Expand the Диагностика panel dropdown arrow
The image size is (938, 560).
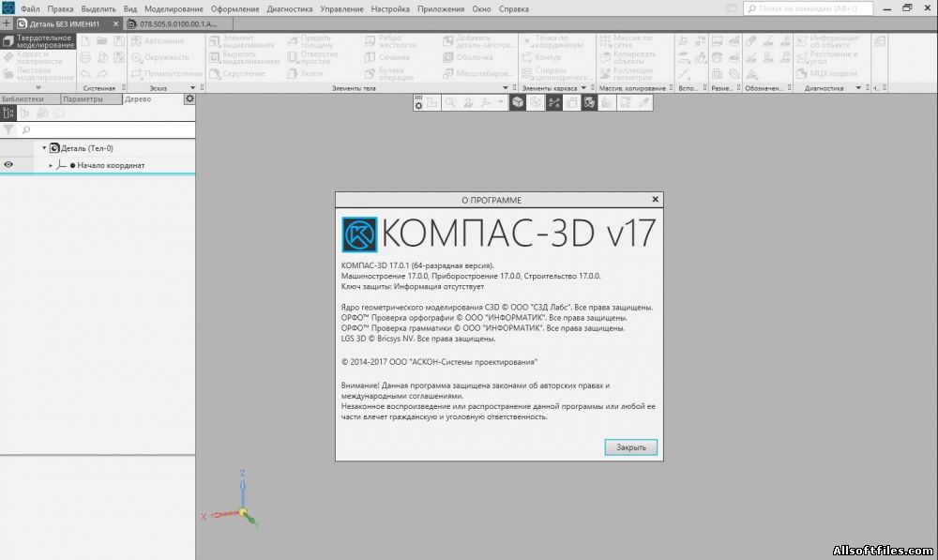(858, 88)
